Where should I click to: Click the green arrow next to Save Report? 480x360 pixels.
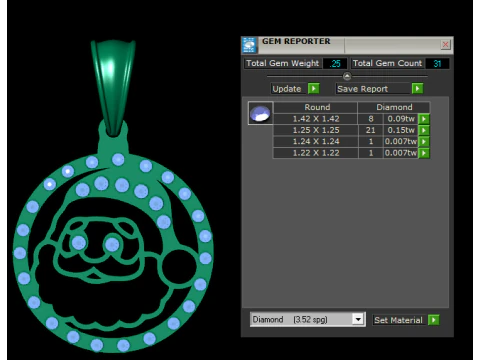(x=417, y=89)
